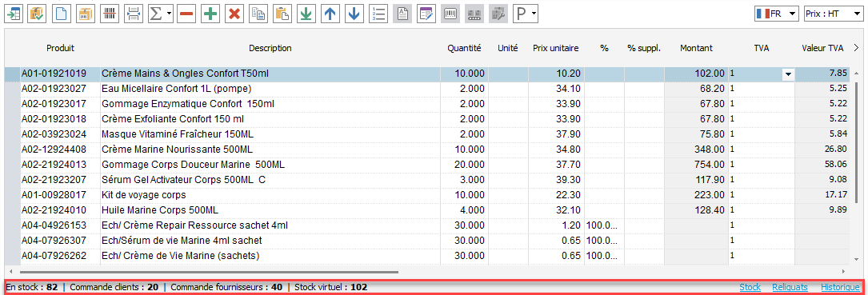This screenshot has width=868, height=295.
Task: Open the Prix : HT dropdown
Action: (833, 14)
